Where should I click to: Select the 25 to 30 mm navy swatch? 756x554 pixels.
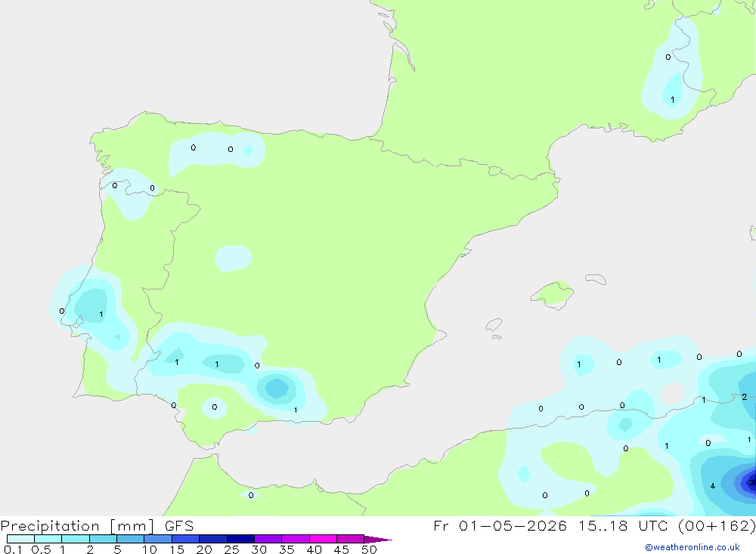click(x=240, y=539)
